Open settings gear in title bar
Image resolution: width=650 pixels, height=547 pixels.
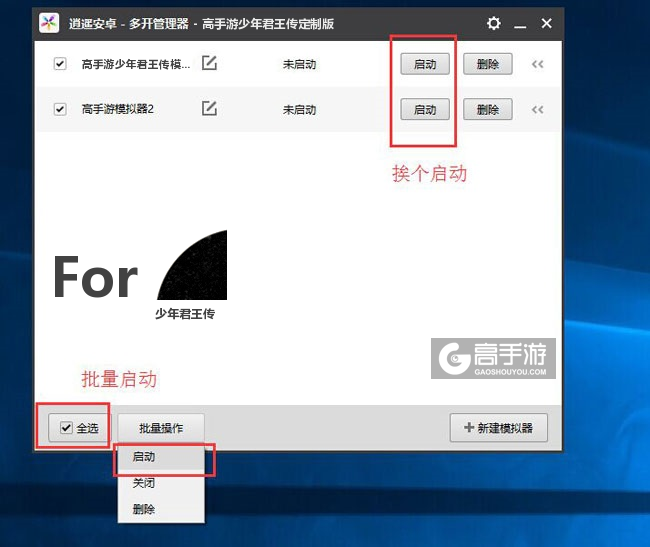[x=493, y=23]
